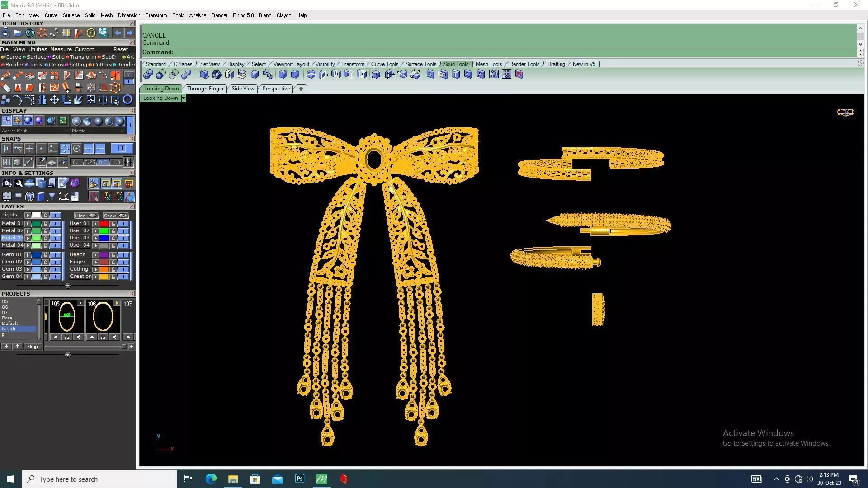Click the shaded blue sphere display icon
The width and height of the screenshot is (868, 488).
28,121
